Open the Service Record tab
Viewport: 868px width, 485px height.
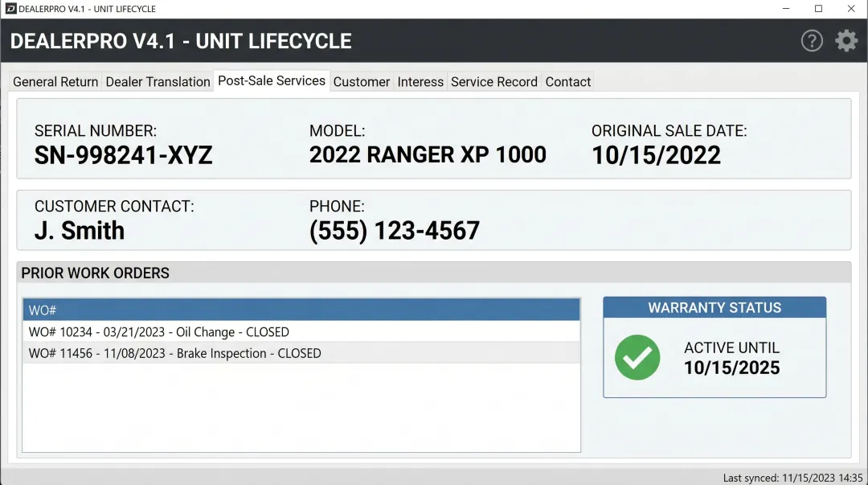click(494, 81)
